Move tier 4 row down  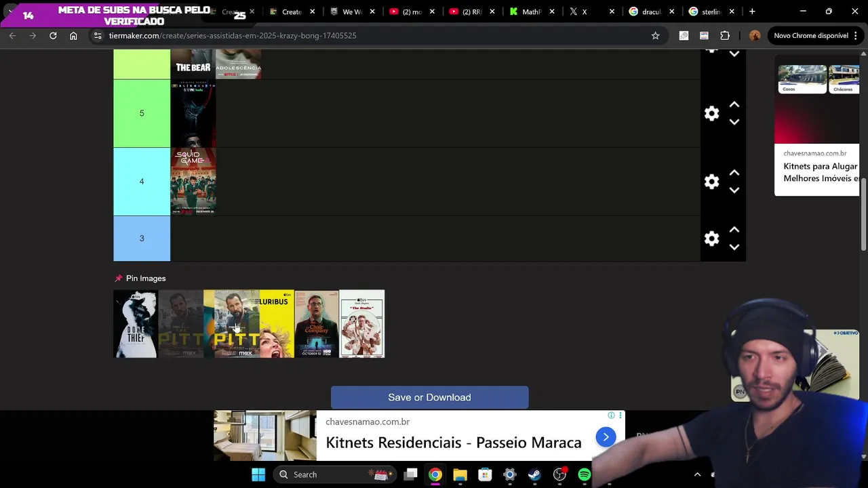[x=734, y=190]
